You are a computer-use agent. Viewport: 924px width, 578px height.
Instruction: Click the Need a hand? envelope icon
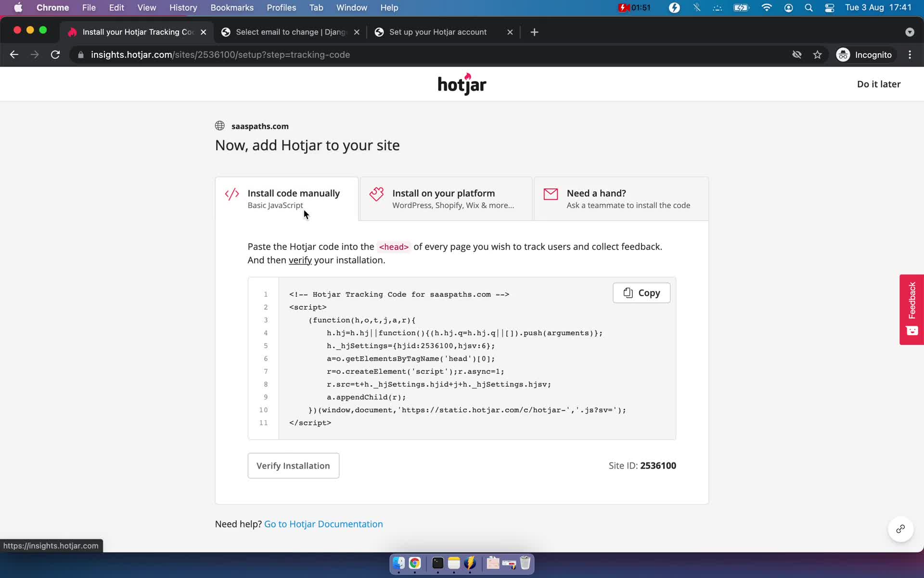551,195
